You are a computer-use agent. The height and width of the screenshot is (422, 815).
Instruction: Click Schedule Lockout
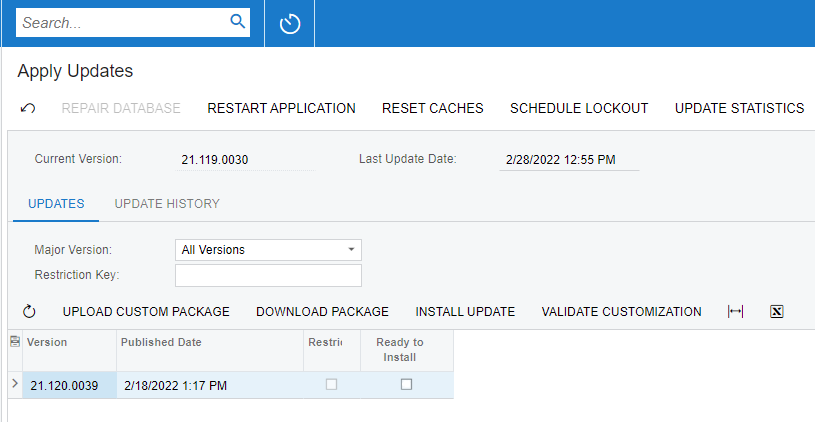click(x=579, y=108)
